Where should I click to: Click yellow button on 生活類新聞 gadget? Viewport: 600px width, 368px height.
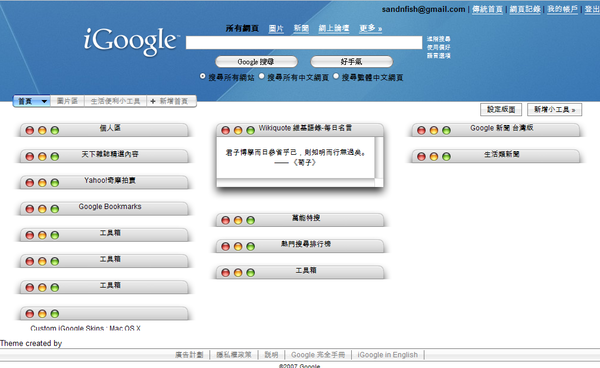coord(434,156)
